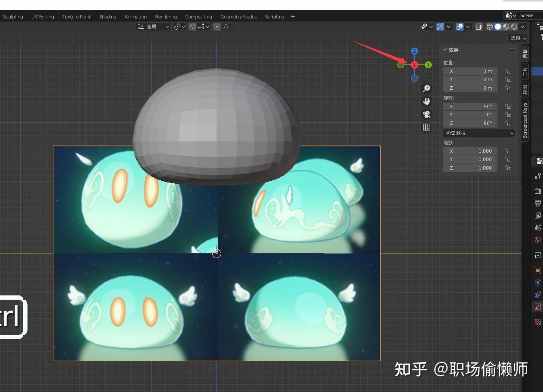The image size is (543, 392).
Task: Toggle proportional editing
Action: (217, 27)
